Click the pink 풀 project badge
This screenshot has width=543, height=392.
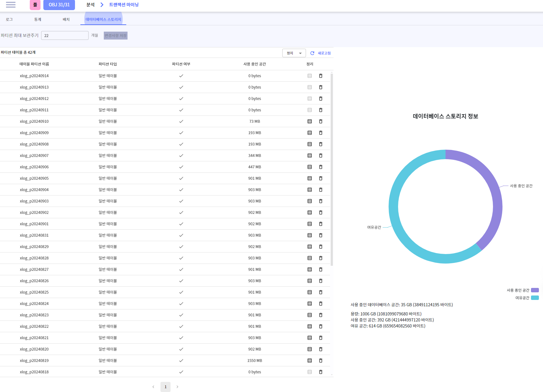tap(35, 5)
